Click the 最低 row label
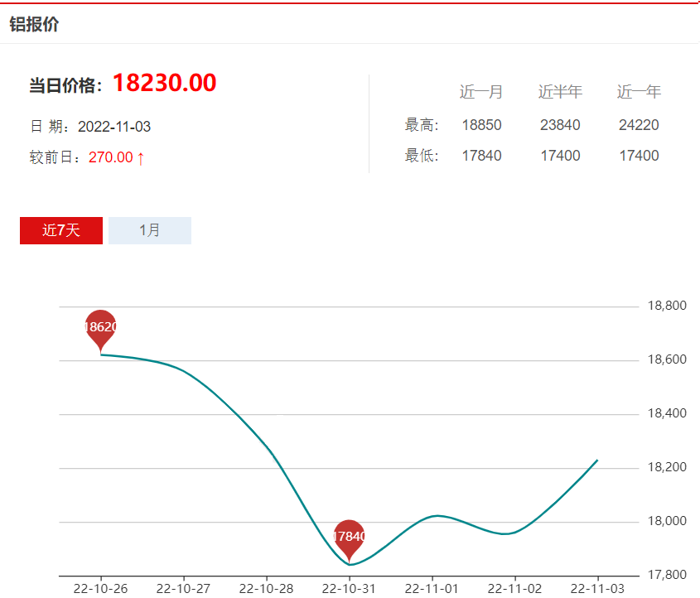The image size is (700, 598). click(x=422, y=156)
